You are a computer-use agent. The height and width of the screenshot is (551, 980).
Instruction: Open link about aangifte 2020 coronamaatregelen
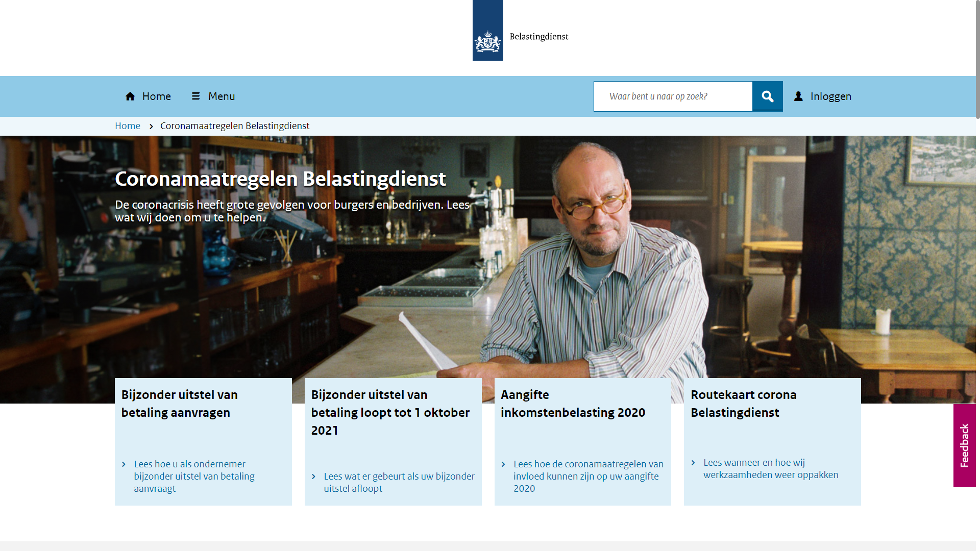click(x=588, y=476)
